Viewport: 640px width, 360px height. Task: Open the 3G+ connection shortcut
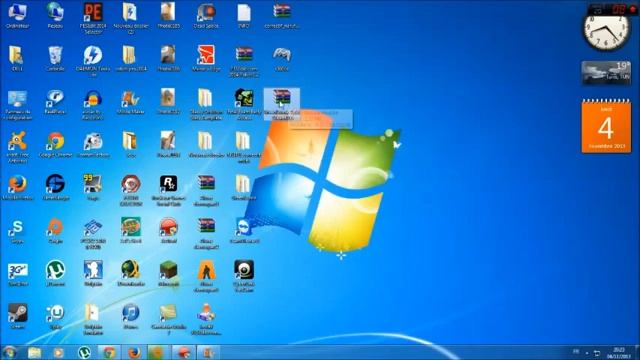click(x=17, y=273)
